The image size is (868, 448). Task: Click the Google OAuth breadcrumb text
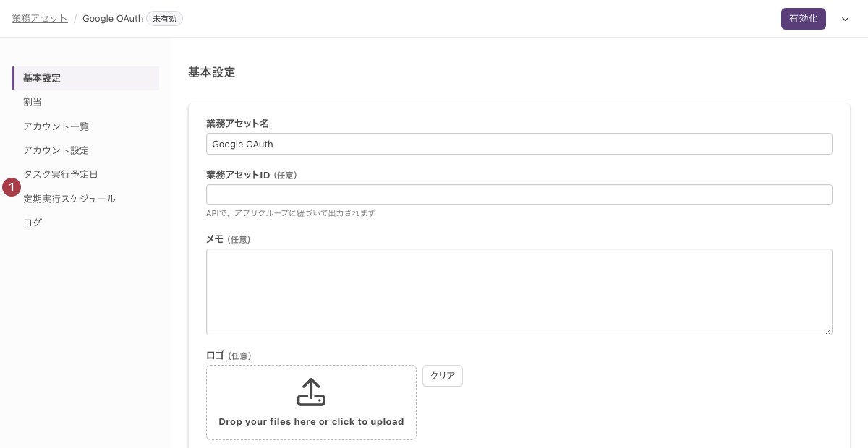[x=113, y=19]
